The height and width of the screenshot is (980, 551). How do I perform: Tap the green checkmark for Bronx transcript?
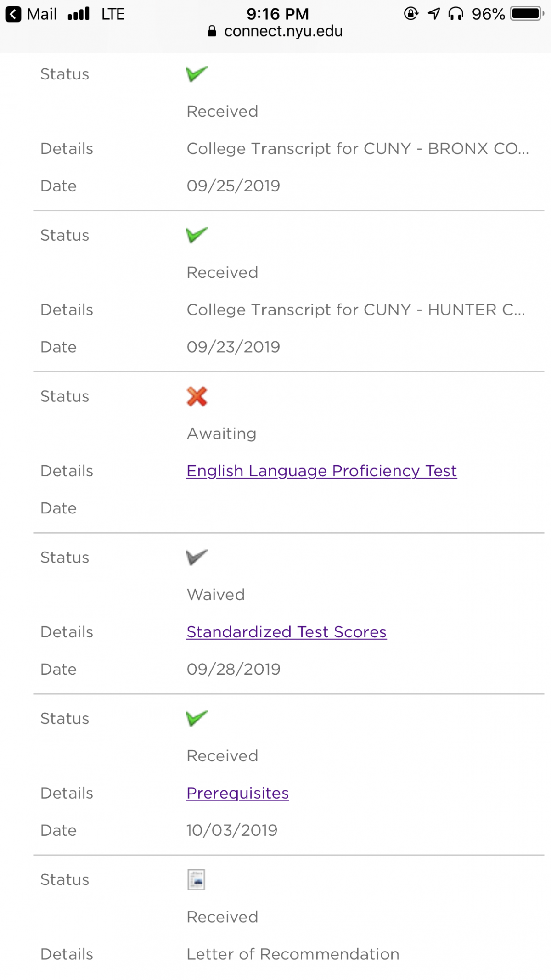coord(197,73)
